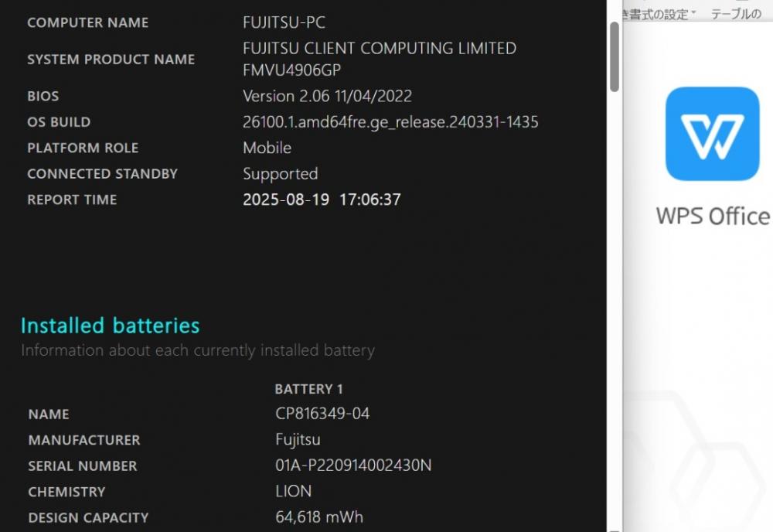Select the 64,618 mWh design capacity
Image resolution: width=773 pixels, height=532 pixels.
tap(319, 517)
